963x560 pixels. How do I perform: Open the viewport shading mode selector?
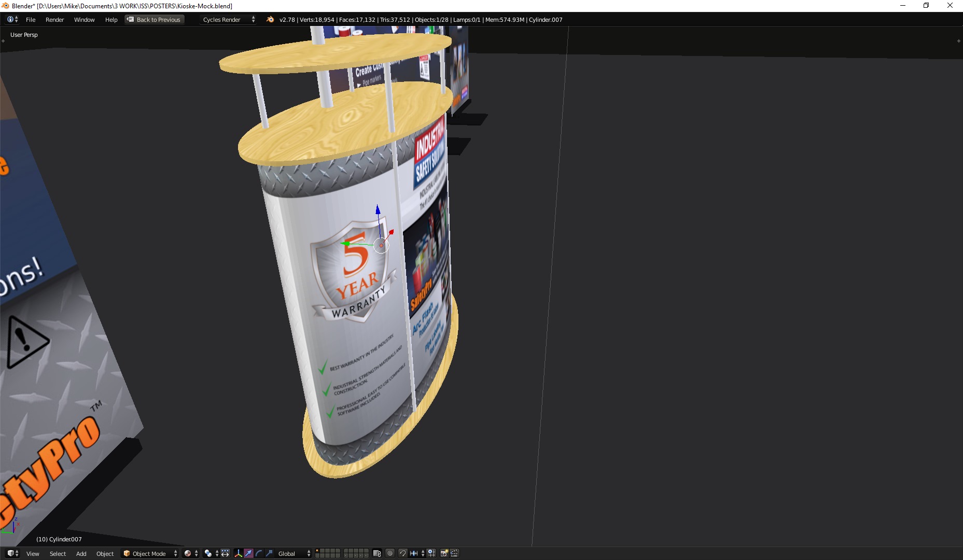click(x=191, y=554)
